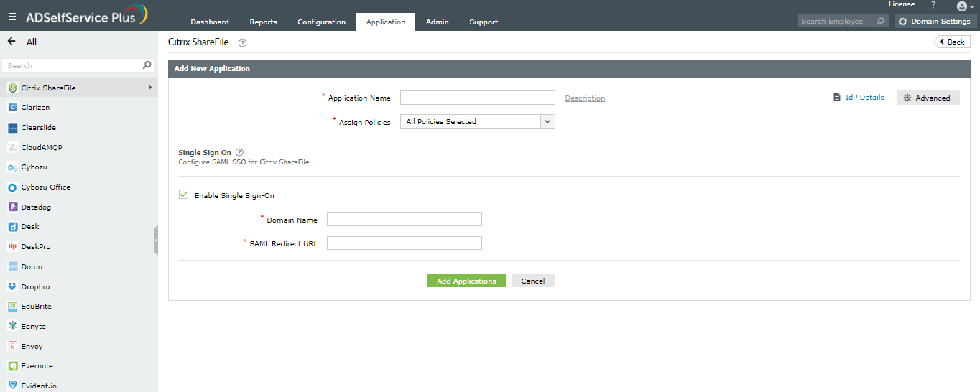The height and width of the screenshot is (392, 980).
Task: Click the Back button
Action: pyautogui.click(x=952, y=42)
